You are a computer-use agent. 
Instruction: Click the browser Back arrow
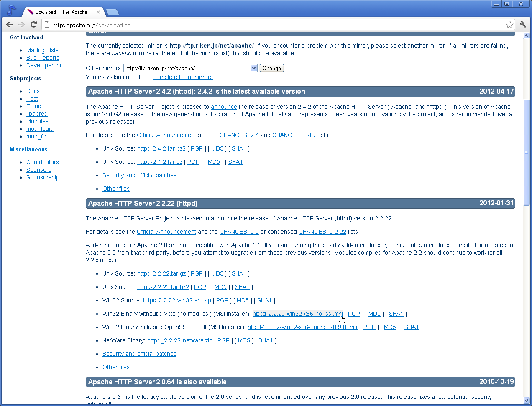(10, 25)
